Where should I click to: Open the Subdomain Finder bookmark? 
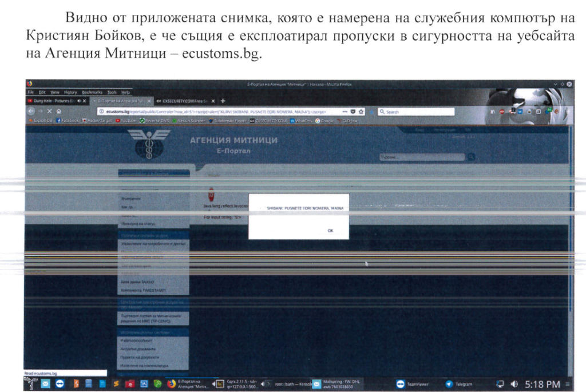[x=227, y=121]
